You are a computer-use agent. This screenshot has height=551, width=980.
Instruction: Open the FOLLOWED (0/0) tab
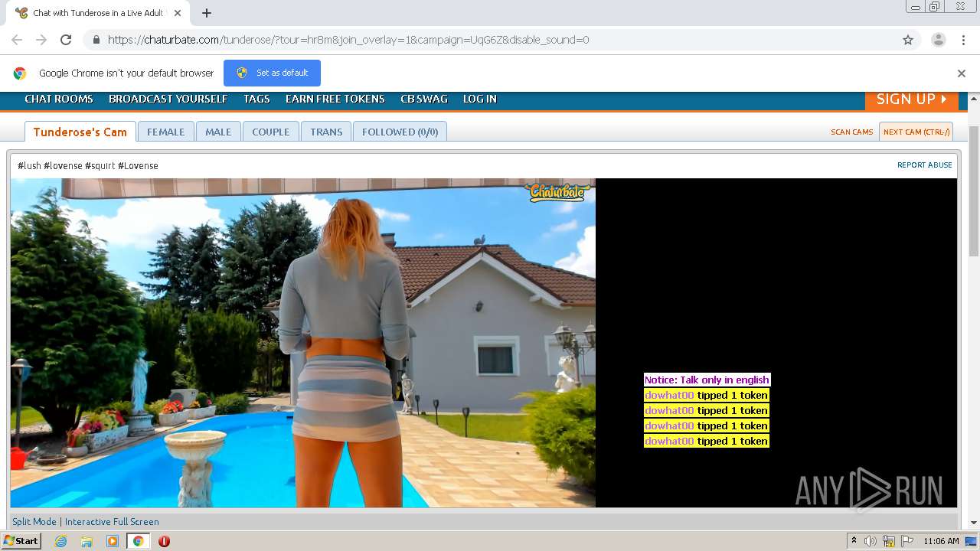click(400, 132)
